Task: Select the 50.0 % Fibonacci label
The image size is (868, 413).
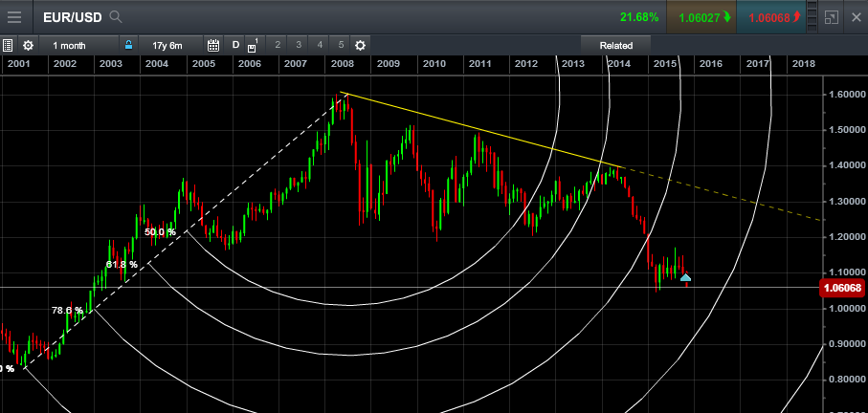Action: pos(160,232)
